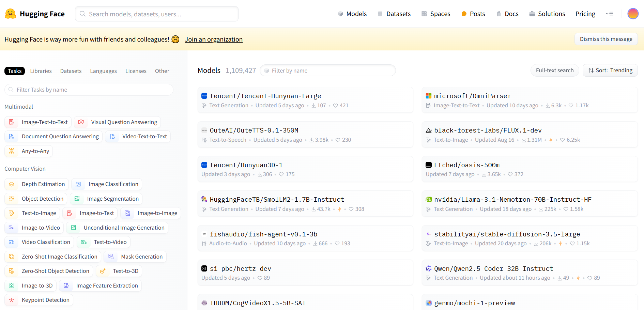Focus the models Filter by name field
Image resolution: width=644 pixels, height=310 pixels.
point(328,71)
